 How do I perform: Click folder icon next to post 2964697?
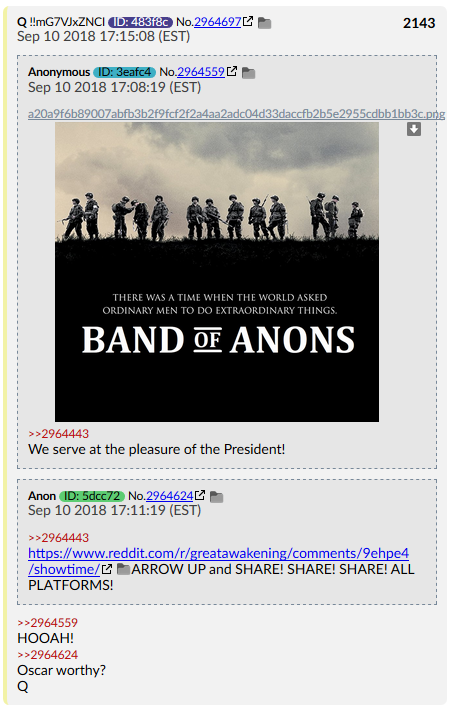pos(265,23)
